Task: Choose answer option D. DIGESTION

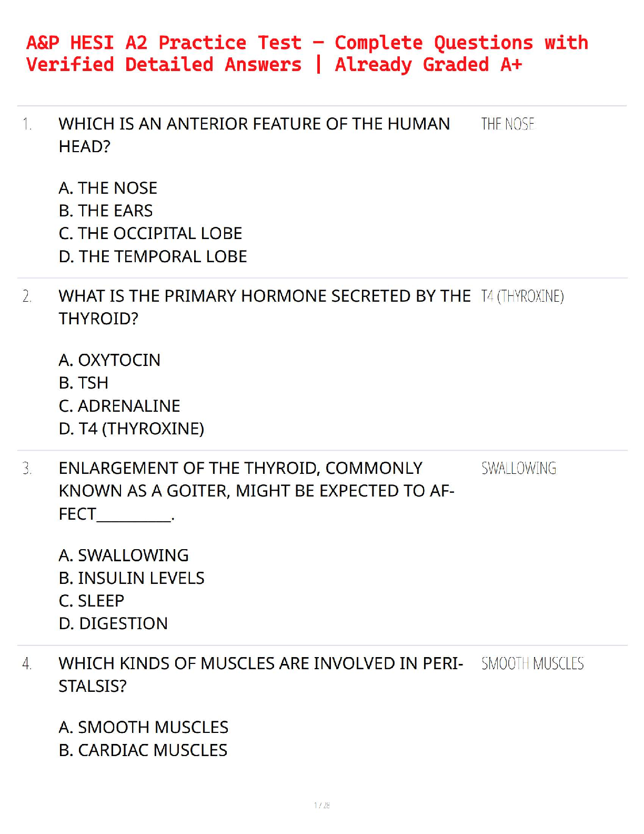Action: [113, 623]
